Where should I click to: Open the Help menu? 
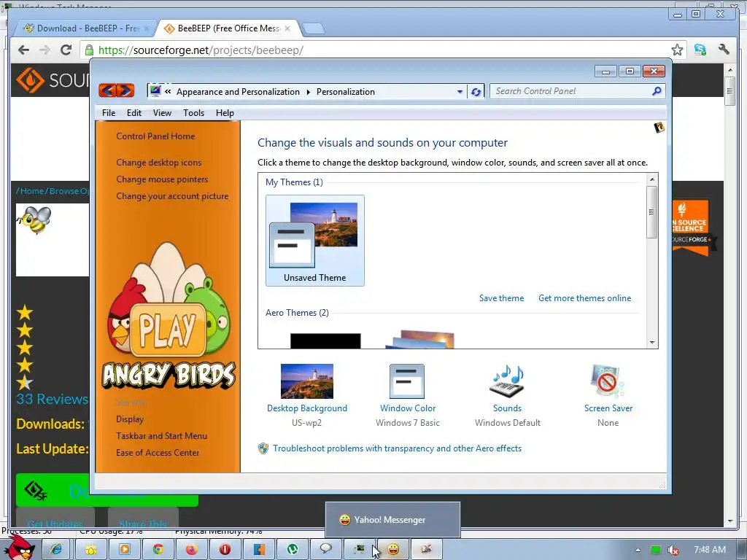[225, 113]
